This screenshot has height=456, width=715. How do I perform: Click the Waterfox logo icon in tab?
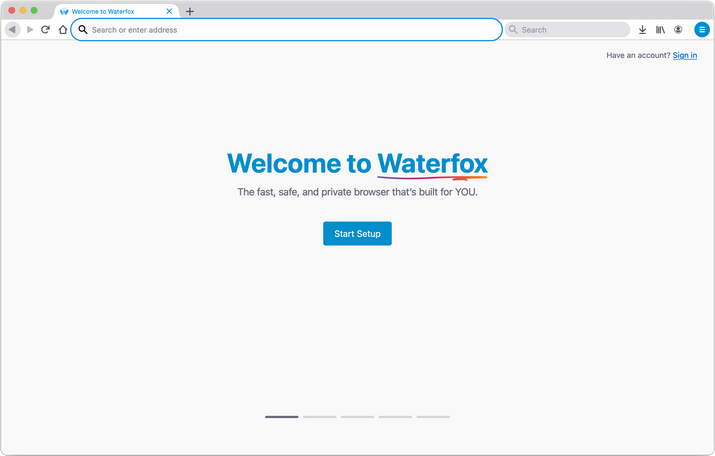(64, 11)
